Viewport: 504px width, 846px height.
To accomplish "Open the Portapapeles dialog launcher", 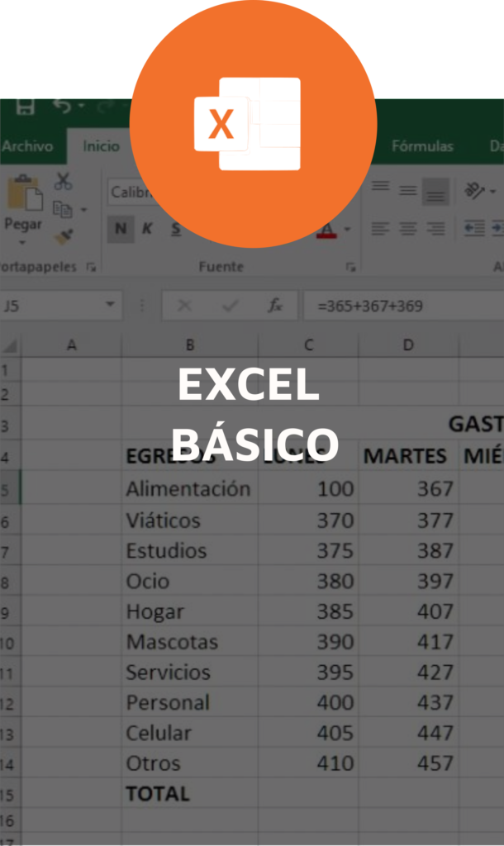I will [x=91, y=267].
